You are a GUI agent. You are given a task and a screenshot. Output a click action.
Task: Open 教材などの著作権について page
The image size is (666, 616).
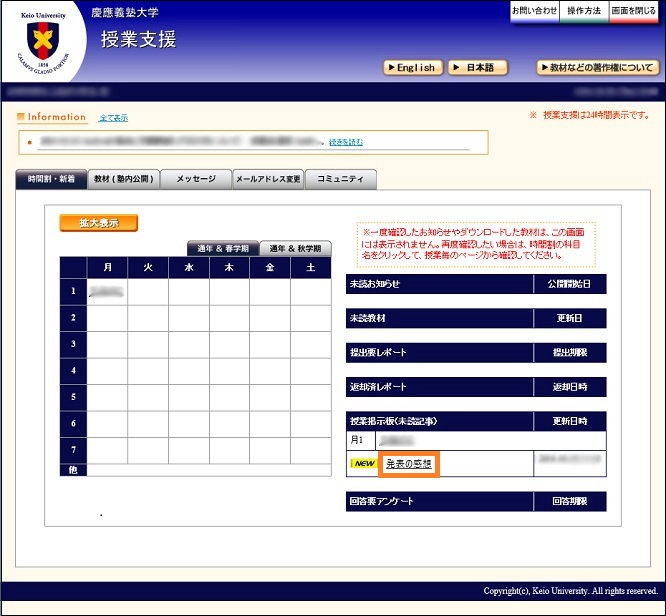pyautogui.click(x=597, y=68)
